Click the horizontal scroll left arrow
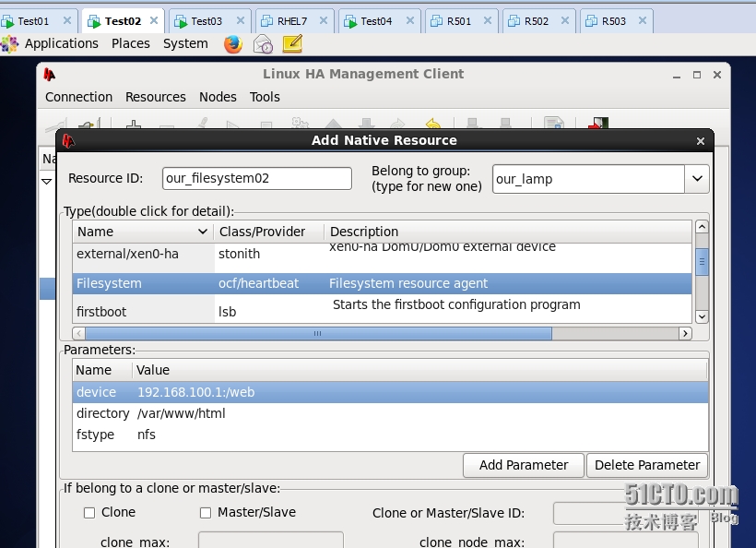The width and height of the screenshot is (756, 548). click(78, 333)
